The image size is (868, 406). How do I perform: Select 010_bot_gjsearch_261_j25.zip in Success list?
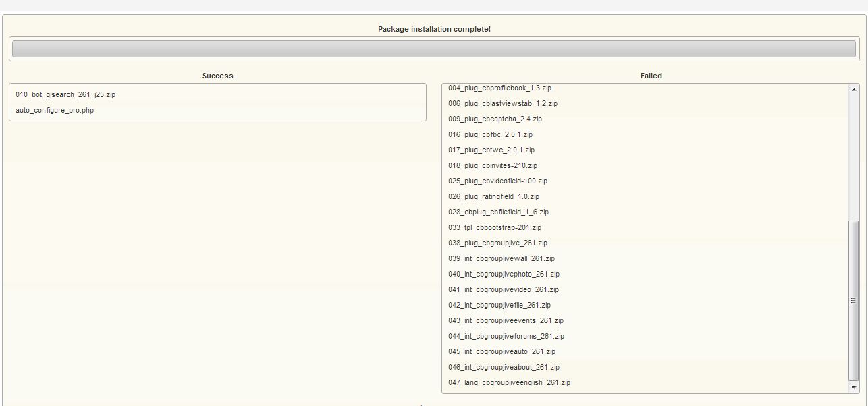(65, 95)
